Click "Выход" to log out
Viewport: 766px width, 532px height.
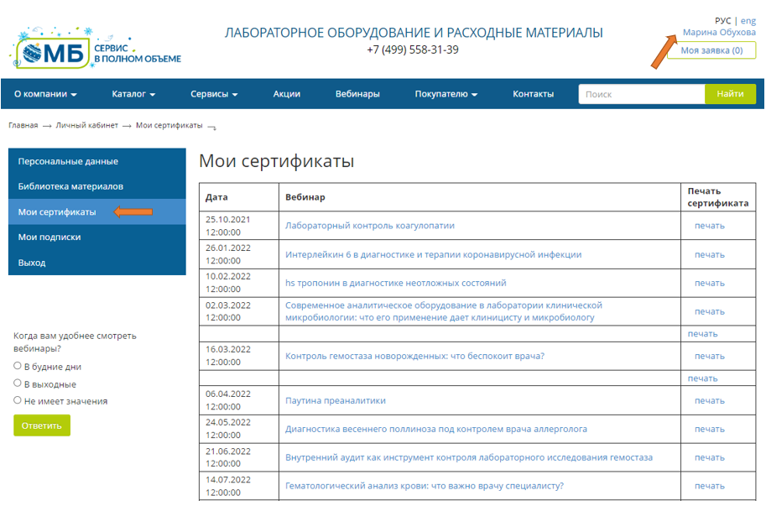34,263
